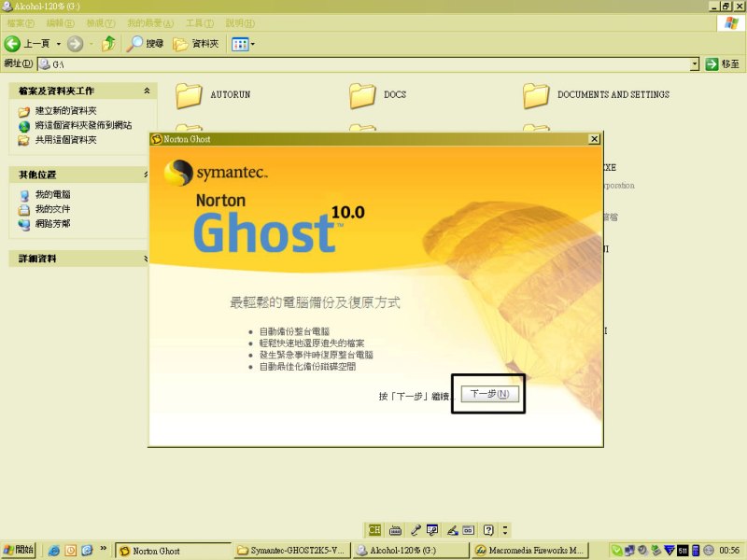Switch to Symantec-GHOST2K5 taskbar button
The image size is (747, 560).
point(292,551)
